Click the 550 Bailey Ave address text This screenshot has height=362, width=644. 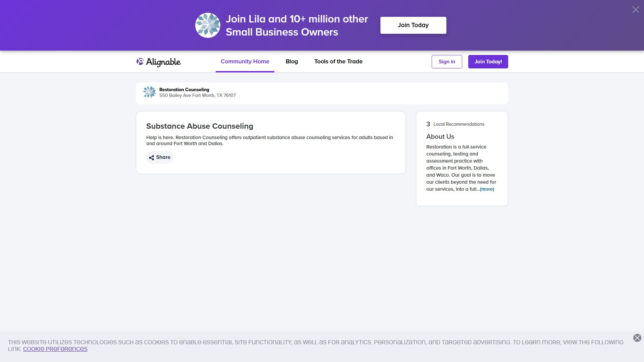coord(197,96)
